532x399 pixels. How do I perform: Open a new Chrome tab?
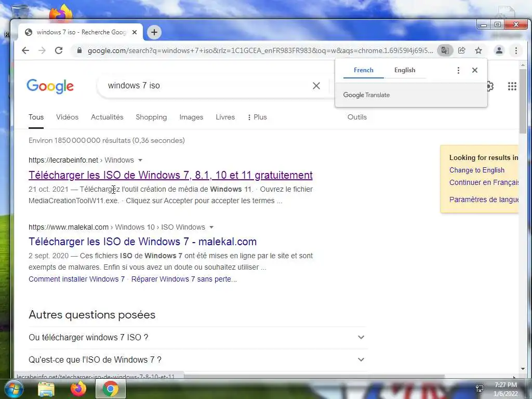click(x=154, y=32)
